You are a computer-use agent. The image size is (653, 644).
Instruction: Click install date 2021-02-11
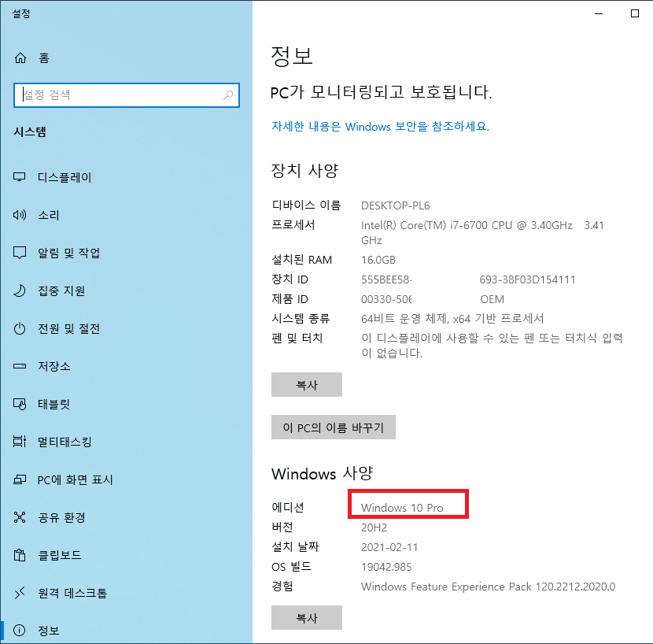tap(389, 547)
